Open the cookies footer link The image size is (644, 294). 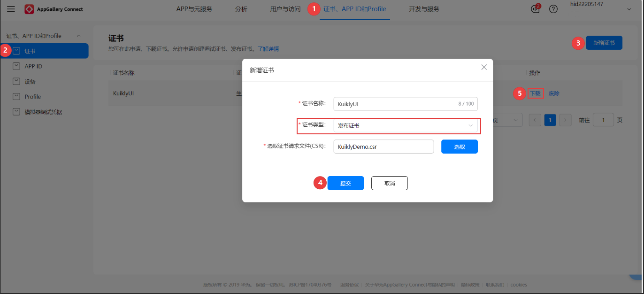(519, 285)
